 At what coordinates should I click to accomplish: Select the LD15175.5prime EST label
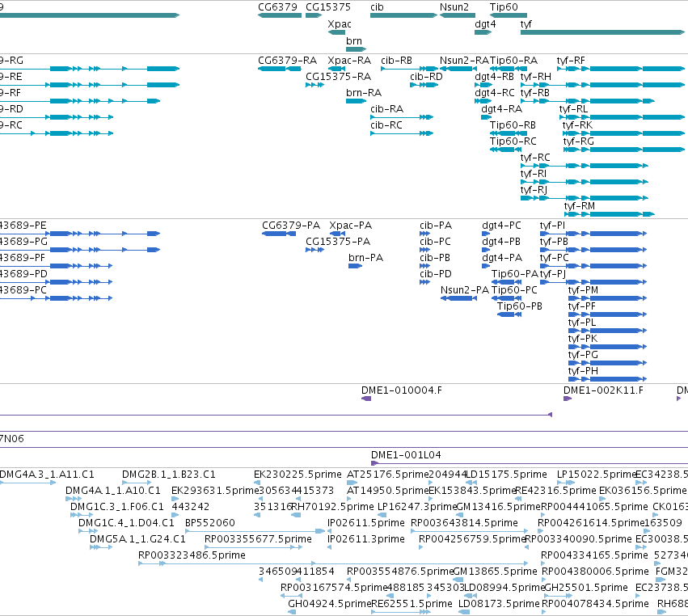(506, 475)
